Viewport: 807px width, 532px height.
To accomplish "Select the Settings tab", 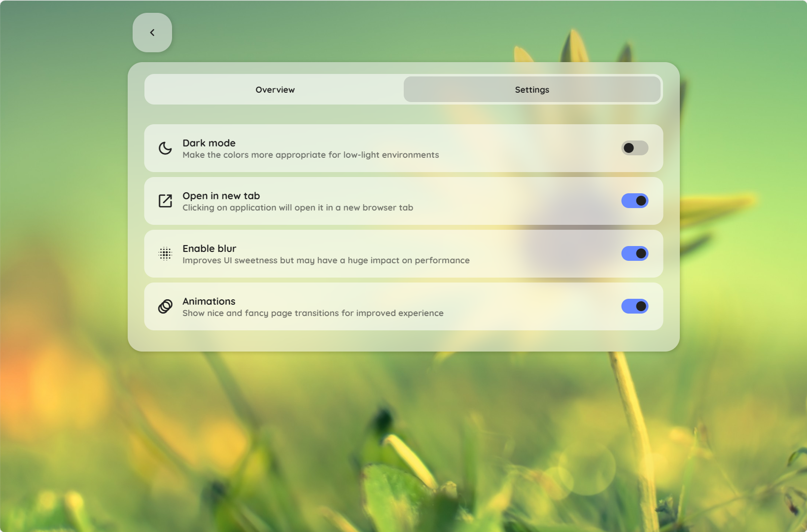I will [x=532, y=90].
